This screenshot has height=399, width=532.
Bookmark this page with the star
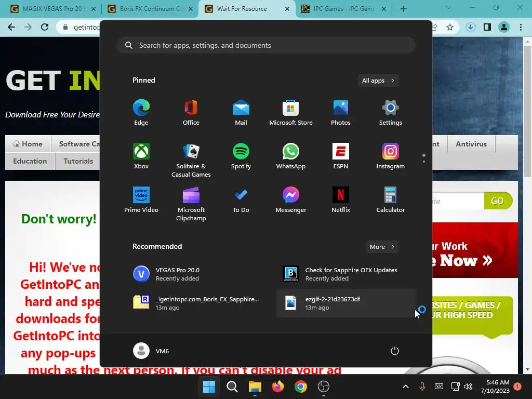450,27
